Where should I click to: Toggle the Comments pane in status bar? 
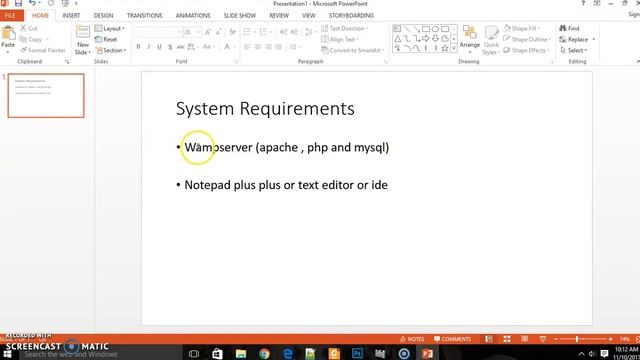[x=452, y=339]
